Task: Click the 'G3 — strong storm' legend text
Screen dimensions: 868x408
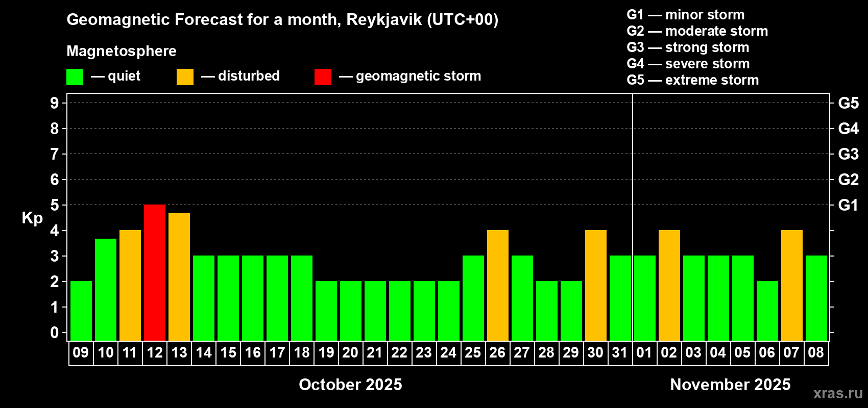Action: pyautogui.click(x=688, y=47)
